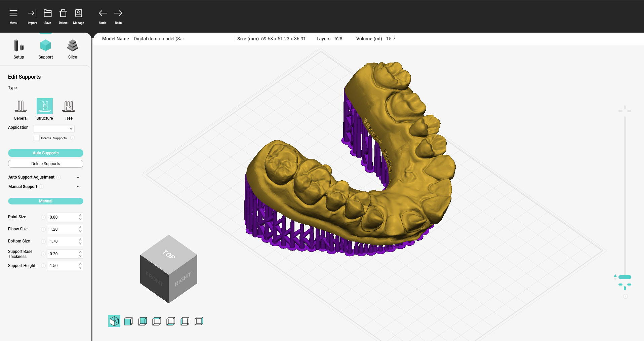Click RIGHT face of view cube
This screenshot has height=341, width=644.
183,279
